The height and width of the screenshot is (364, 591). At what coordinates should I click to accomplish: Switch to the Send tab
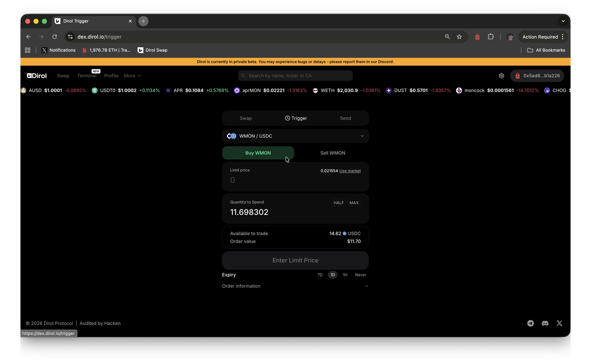tap(345, 118)
